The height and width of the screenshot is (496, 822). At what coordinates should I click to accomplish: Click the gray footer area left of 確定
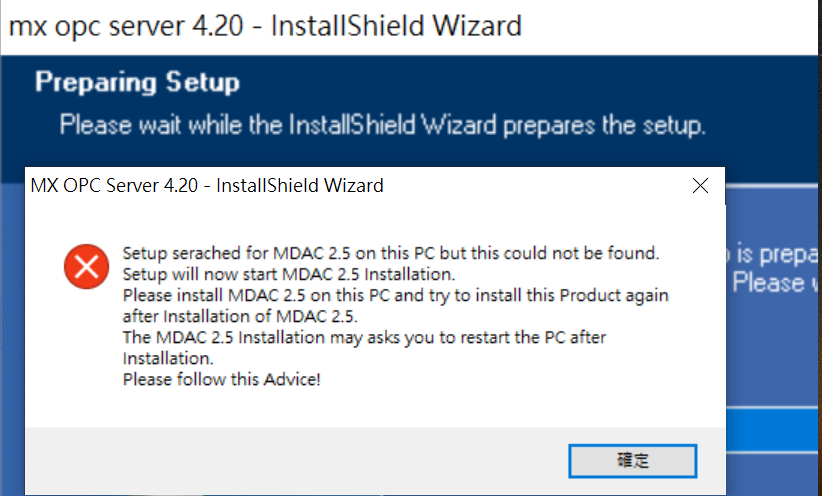[300, 460]
